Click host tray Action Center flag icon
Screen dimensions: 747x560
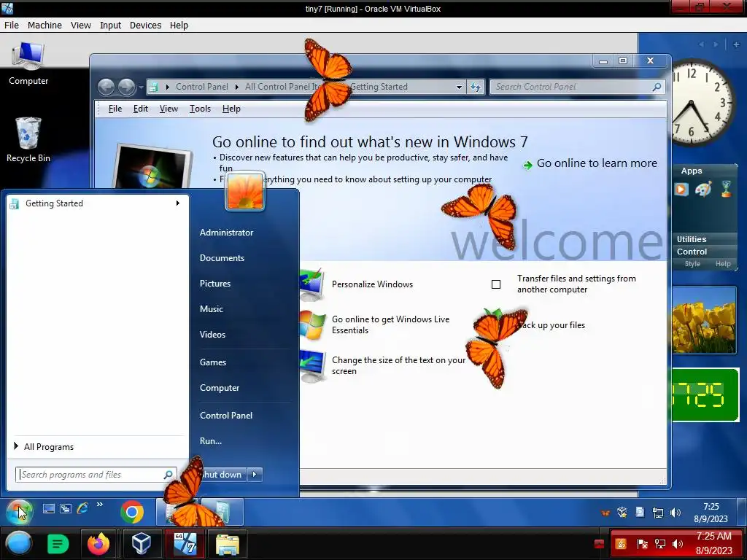pos(642,544)
